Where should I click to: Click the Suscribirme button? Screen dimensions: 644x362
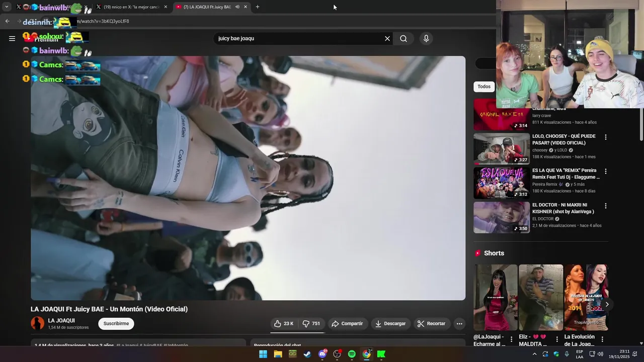pyautogui.click(x=116, y=324)
